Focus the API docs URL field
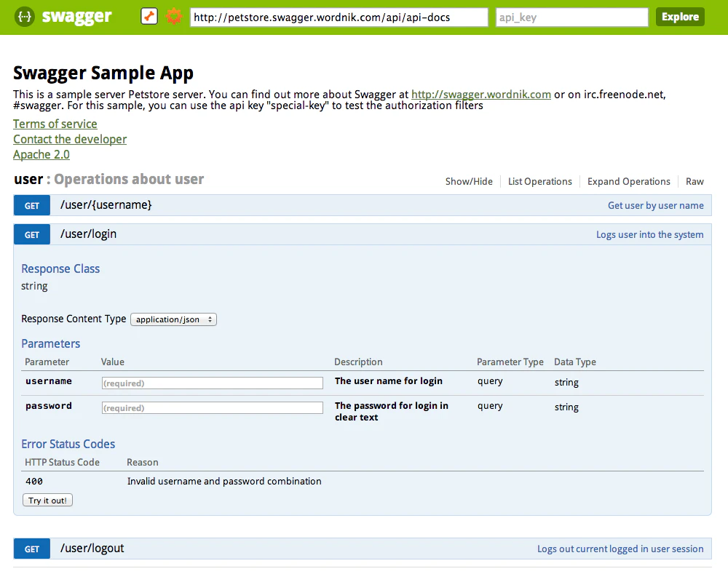The image size is (728, 574). pyautogui.click(x=339, y=17)
